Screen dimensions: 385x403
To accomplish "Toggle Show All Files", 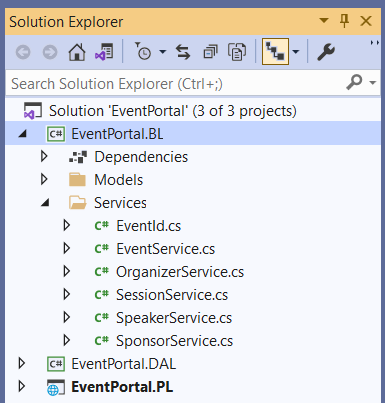I will [x=237, y=52].
